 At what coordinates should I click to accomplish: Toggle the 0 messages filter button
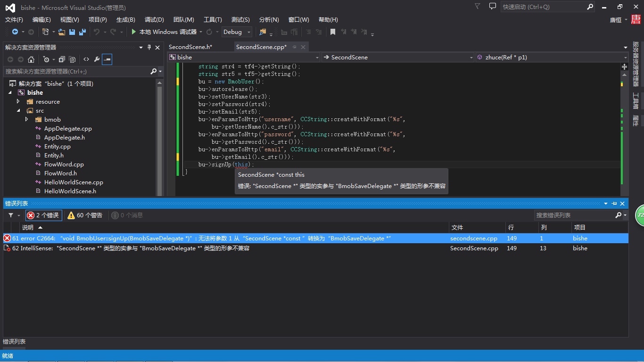[127, 215]
